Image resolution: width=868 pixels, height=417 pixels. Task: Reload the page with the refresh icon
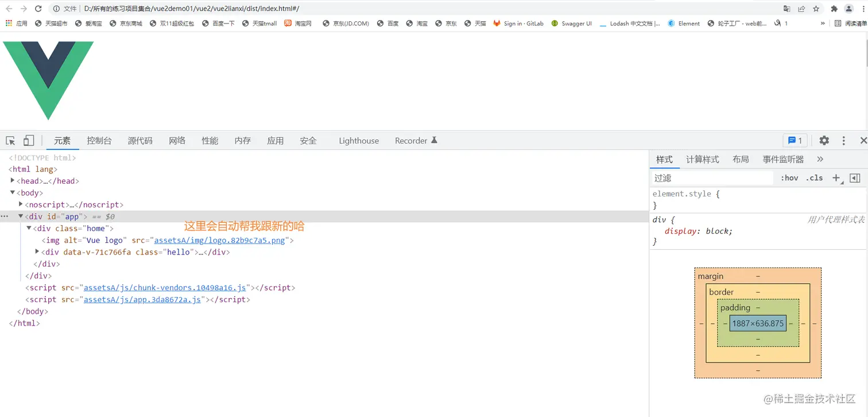click(x=38, y=9)
